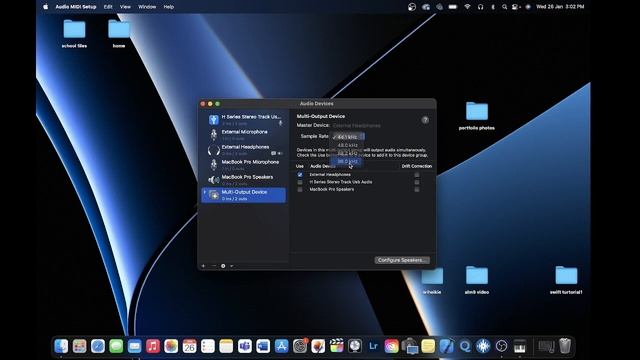This screenshot has width=640, height=360.
Task: Click the Configure Speakers button
Action: click(402, 260)
